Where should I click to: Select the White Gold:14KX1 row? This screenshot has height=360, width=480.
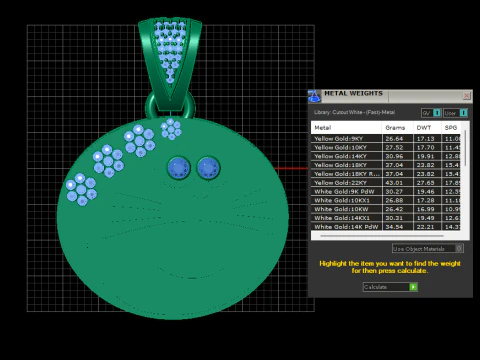click(x=386, y=218)
